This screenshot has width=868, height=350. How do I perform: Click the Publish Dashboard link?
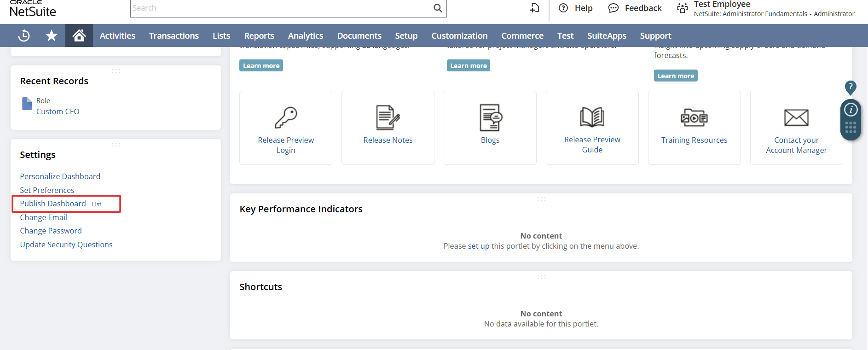(x=53, y=204)
